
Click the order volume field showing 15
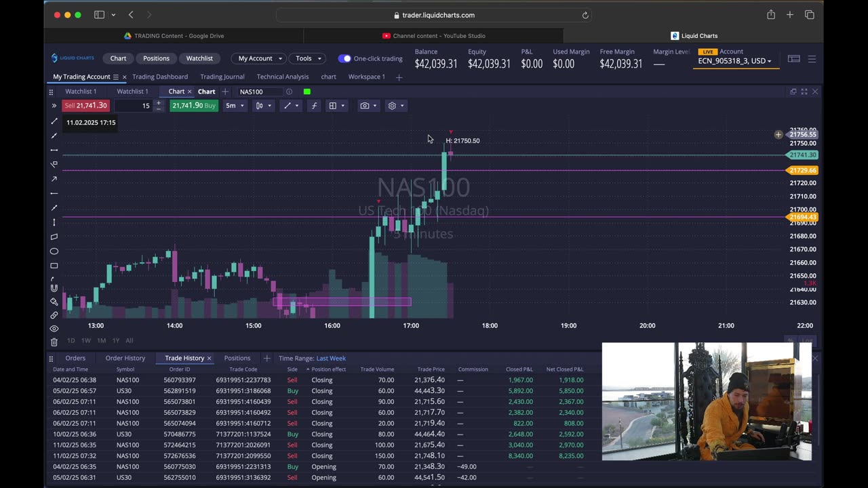pos(134,106)
